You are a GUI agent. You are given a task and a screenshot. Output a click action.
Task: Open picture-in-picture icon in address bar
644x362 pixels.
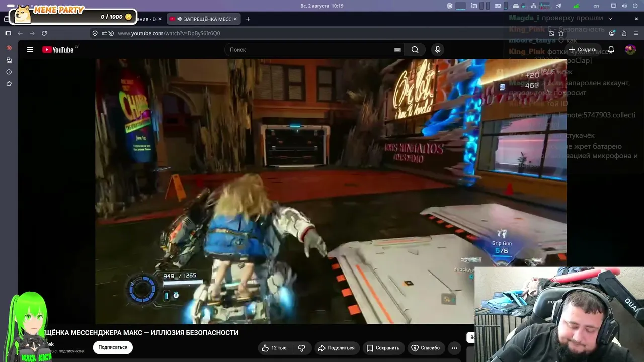[551, 33]
